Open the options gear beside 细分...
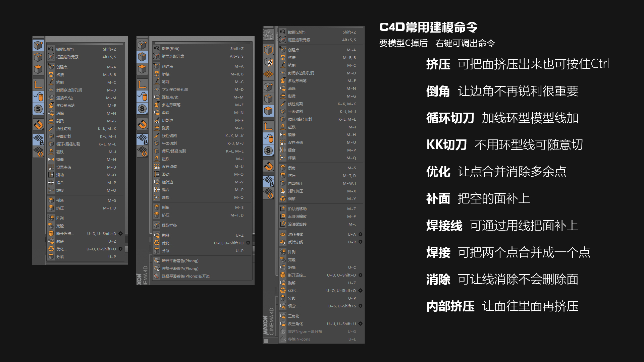644x362 pixels. [x=360, y=306]
